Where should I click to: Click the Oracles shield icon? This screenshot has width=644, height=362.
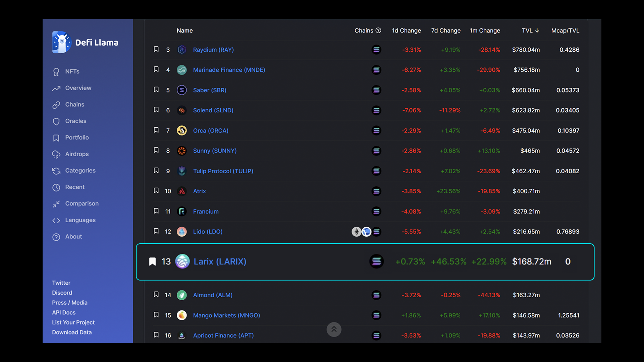[x=56, y=121]
